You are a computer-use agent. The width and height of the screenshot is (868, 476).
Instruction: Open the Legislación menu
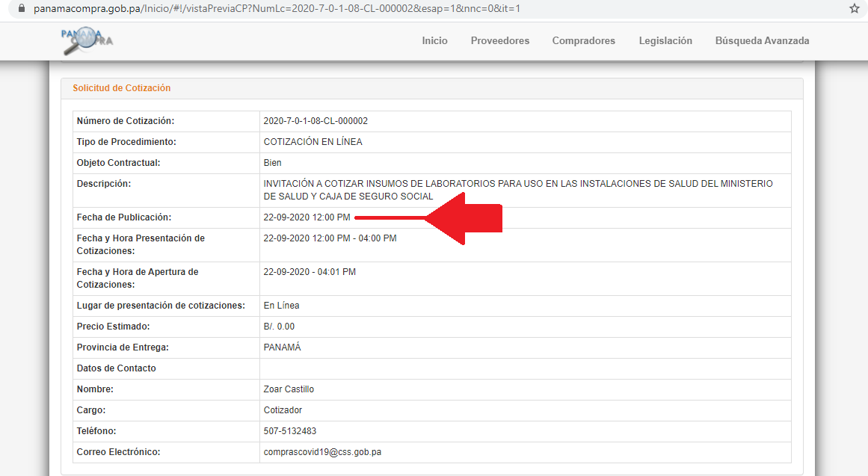pos(665,41)
